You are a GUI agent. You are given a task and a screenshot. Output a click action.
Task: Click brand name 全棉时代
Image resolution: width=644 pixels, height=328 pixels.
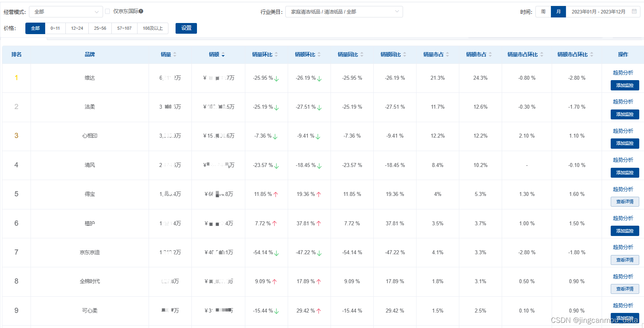coord(90,281)
